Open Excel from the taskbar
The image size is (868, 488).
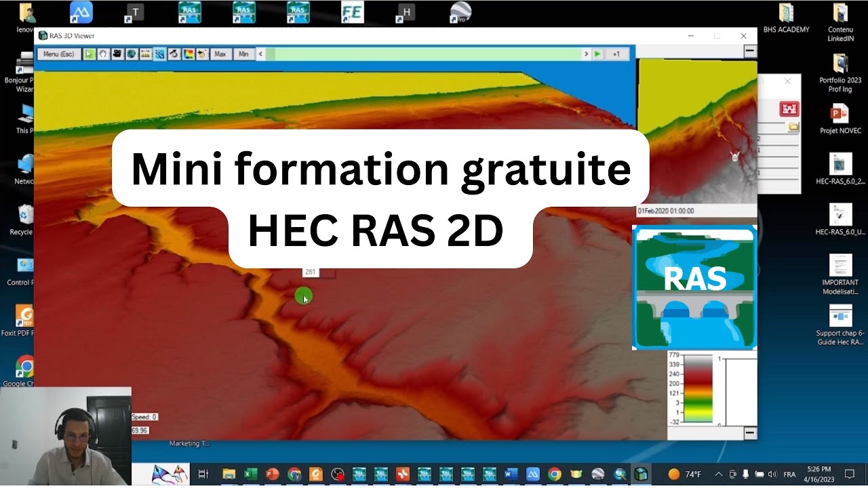[250, 474]
